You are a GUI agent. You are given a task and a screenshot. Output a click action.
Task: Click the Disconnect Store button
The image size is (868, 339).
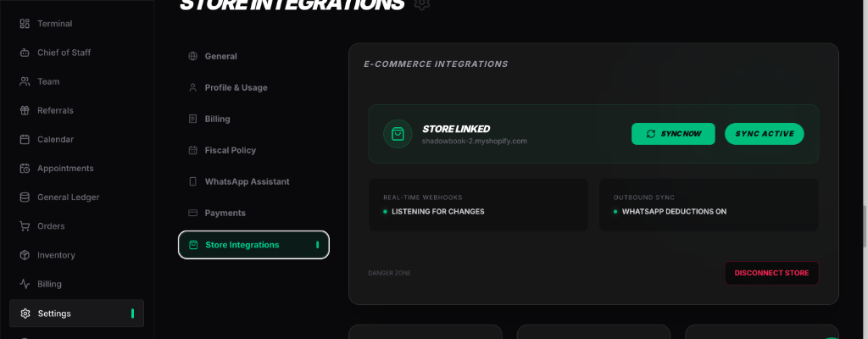771,273
